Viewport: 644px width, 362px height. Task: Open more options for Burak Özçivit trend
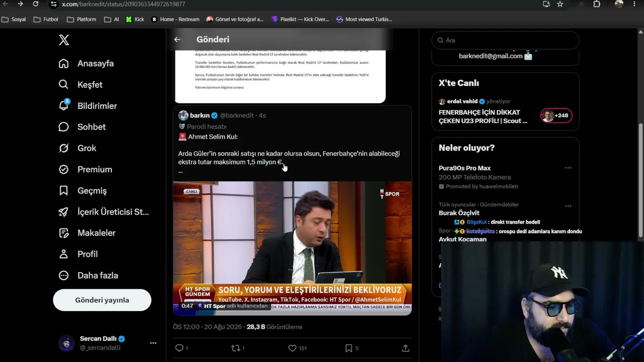568,206
